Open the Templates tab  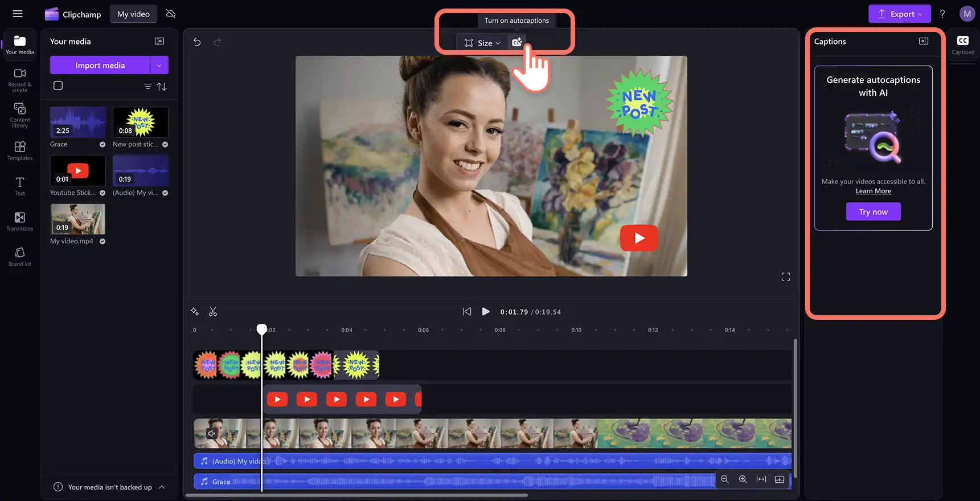[x=20, y=151]
